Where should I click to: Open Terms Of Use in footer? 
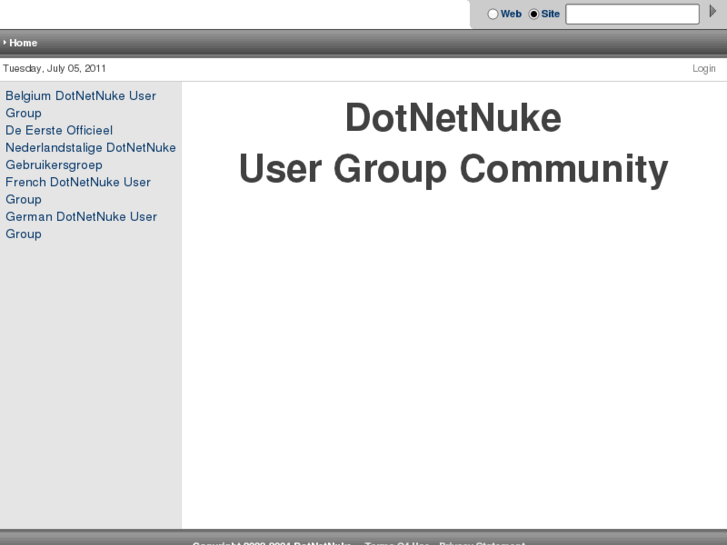[397, 542]
